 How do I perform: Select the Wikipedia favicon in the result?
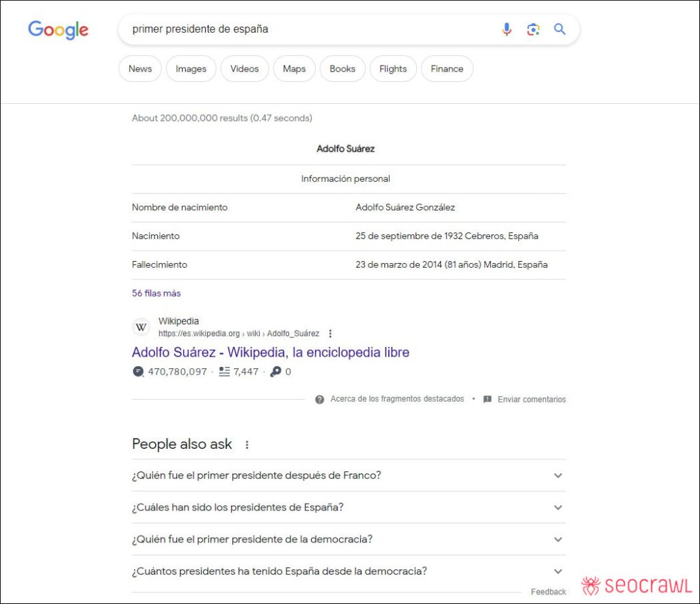[141, 327]
